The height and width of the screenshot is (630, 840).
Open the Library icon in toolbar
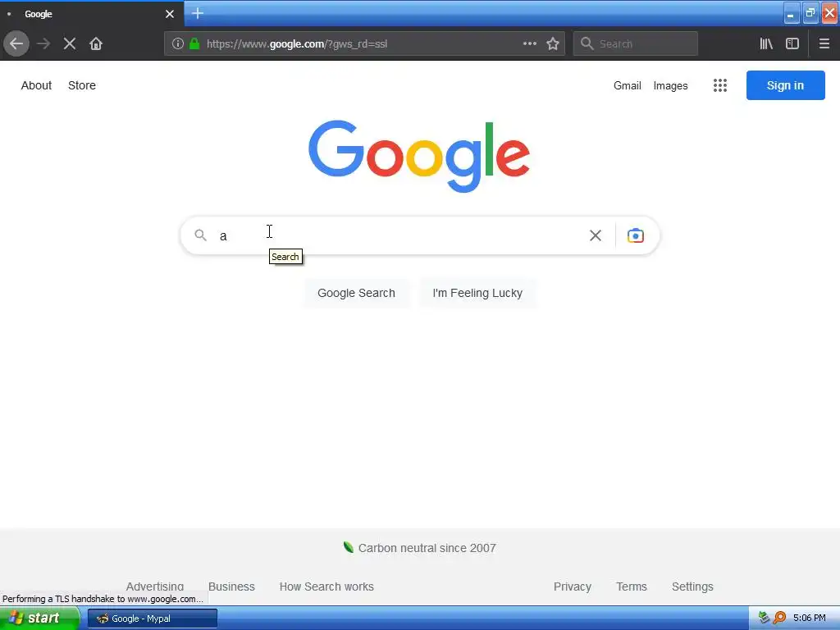pos(766,43)
